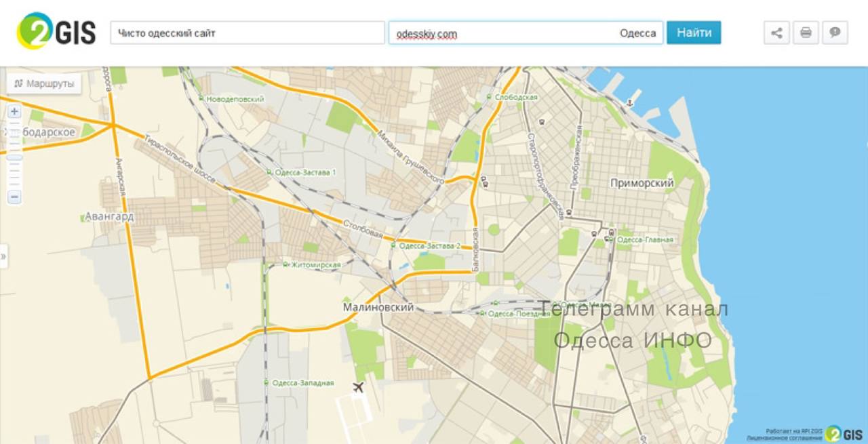The image size is (868, 444).
Task: Open the feedback speech-bubble icon
Action: click(x=835, y=33)
